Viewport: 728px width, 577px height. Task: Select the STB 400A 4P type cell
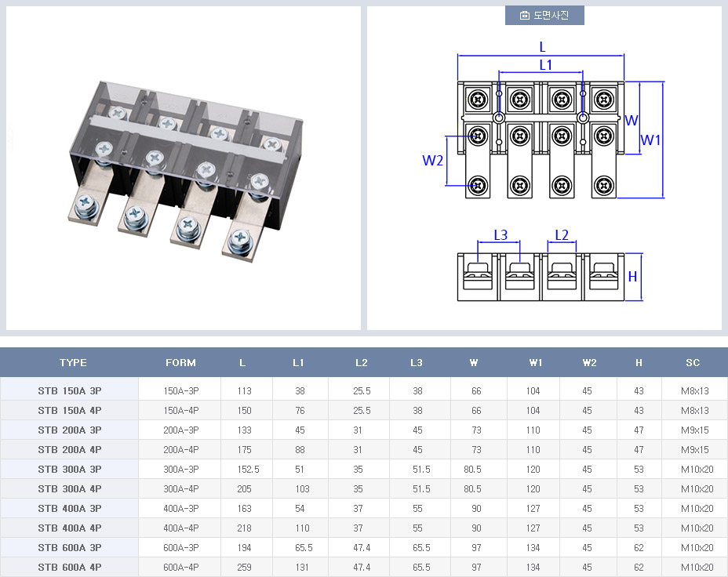tap(70, 528)
